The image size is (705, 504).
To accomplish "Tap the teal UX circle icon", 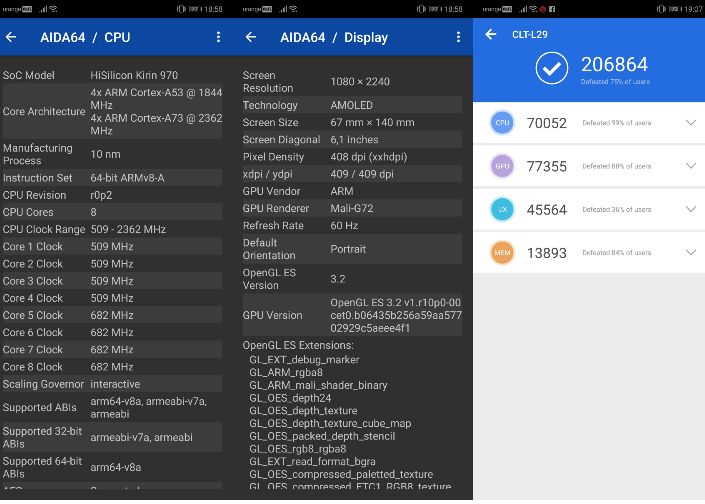I will point(502,209).
